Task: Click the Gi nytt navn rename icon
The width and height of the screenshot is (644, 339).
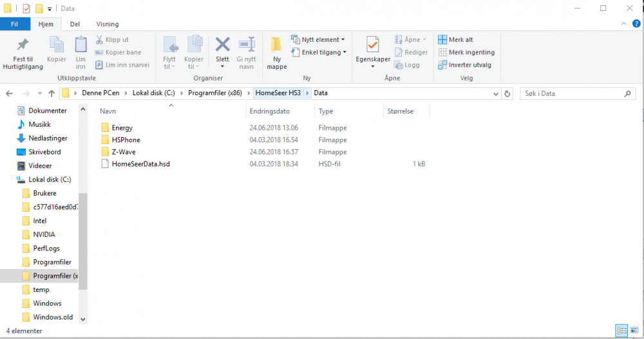Action: [246, 46]
